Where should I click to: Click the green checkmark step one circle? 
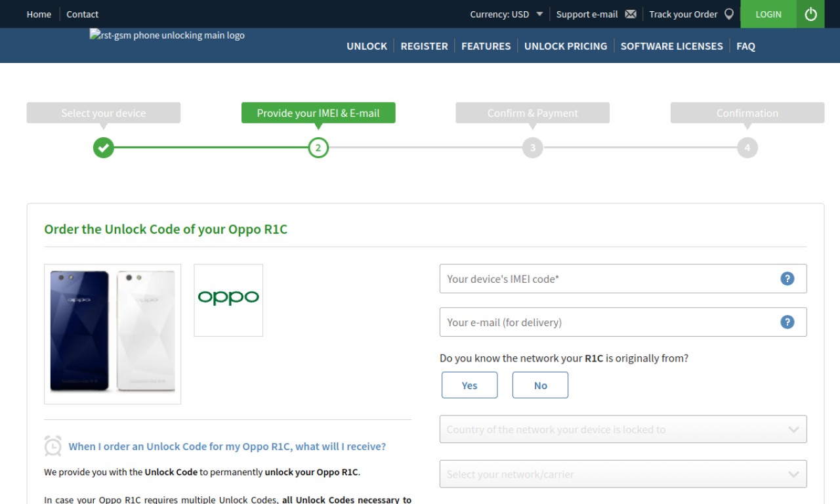[104, 148]
